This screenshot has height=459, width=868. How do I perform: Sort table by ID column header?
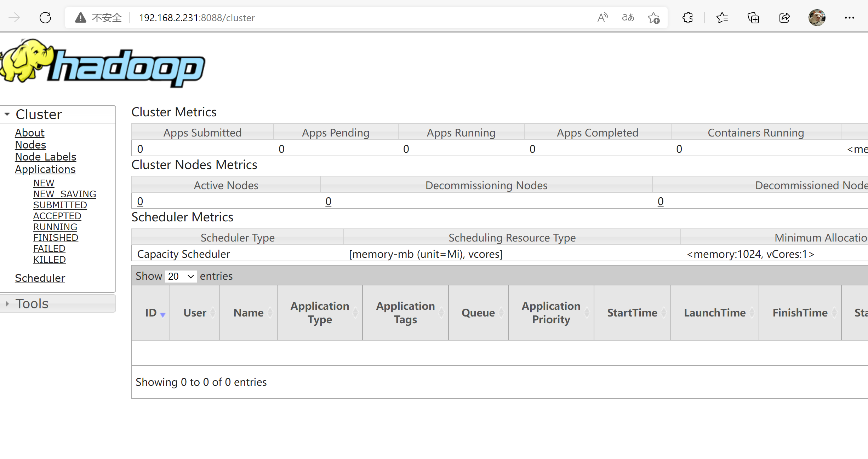pos(151,313)
